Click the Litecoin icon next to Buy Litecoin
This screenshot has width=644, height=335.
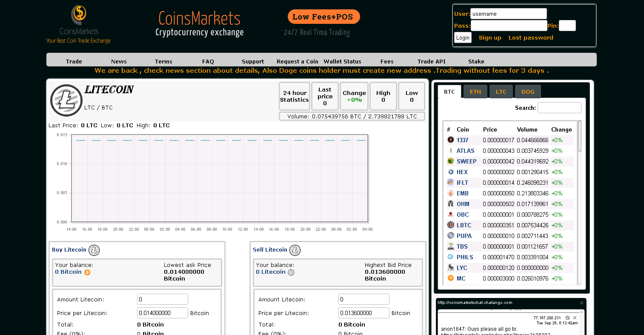coord(94,250)
